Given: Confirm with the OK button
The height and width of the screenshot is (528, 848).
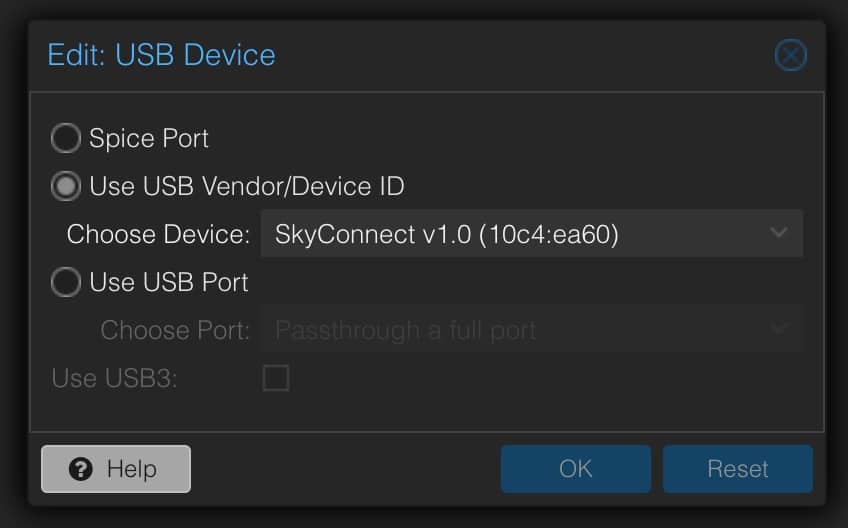Looking at the screenshot, I should coord(575,469).
